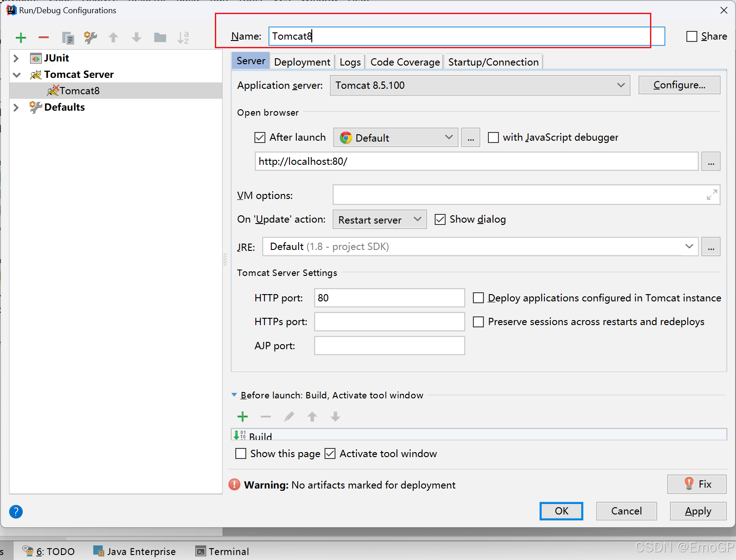Click the VM options input field
Screen dimensions: 736x560
click(x=526, y=195)
